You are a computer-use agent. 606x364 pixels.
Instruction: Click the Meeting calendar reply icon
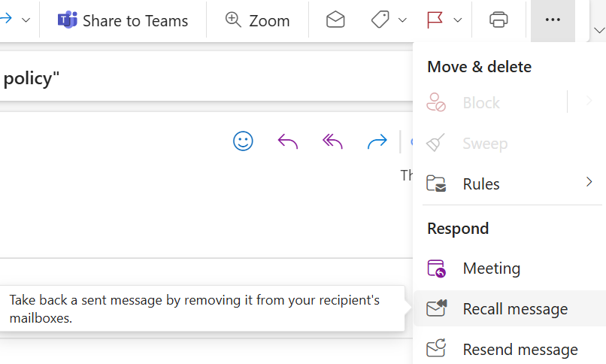coord(436,268)
